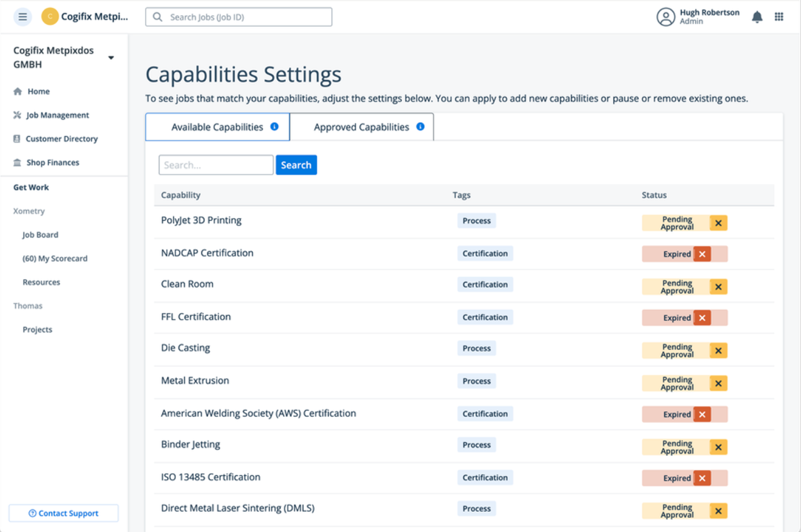The image size is (801, 532).
Task: Open Job Management in the sidebar
Action: pos(57,115)
